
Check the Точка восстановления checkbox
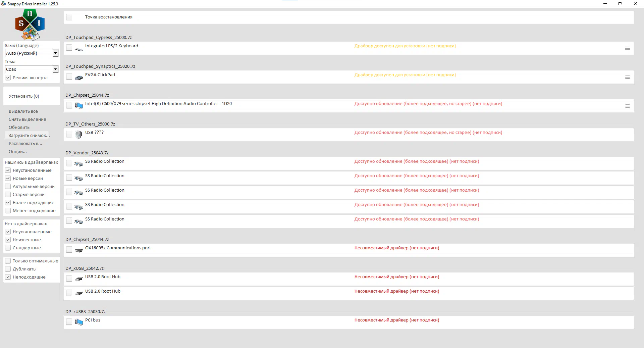[x=69, y=17]
